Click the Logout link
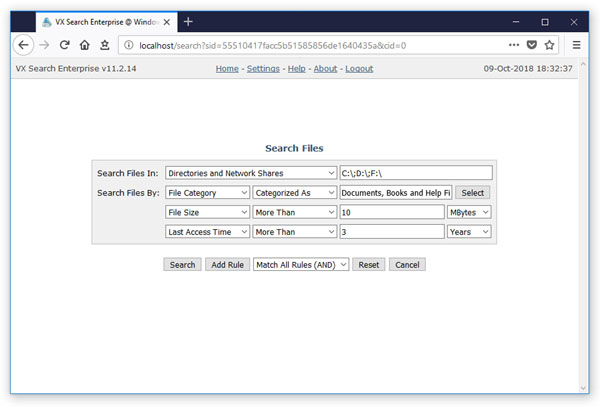600x406 pixels. coord(359,69)
